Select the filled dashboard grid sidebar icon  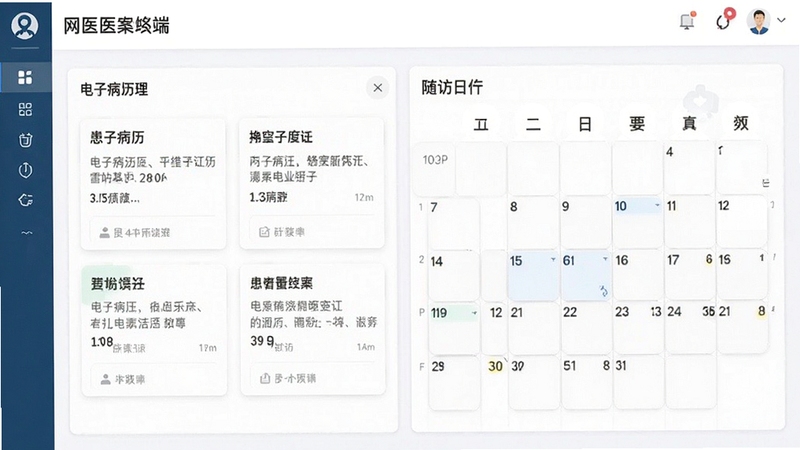pyautogui.click(x=25, y=77)
